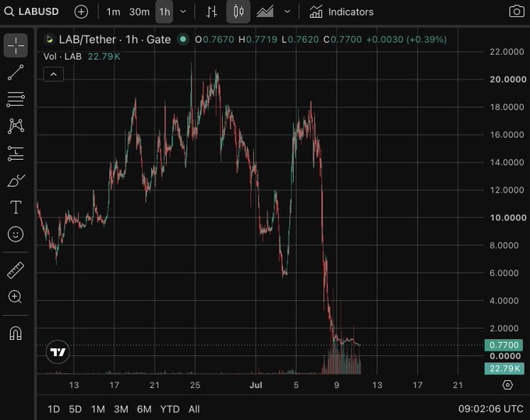Set range to 6M

click(x=144, y=409)
